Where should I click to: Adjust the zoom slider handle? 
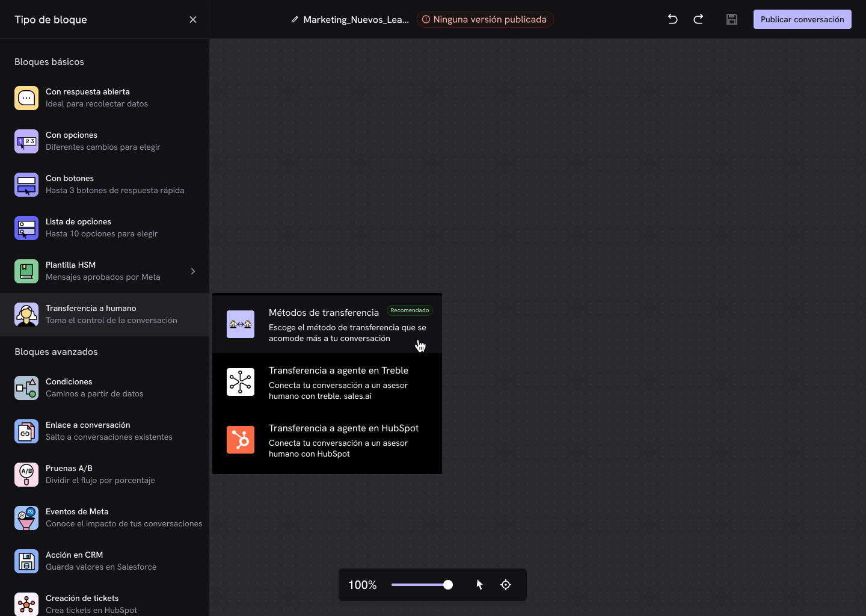coord(448,585)
